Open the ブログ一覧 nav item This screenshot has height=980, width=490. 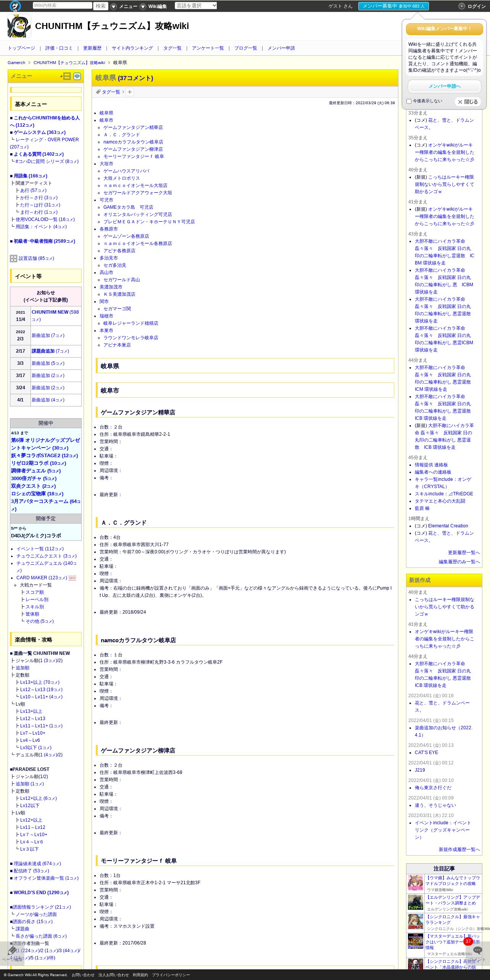(246, 48)
